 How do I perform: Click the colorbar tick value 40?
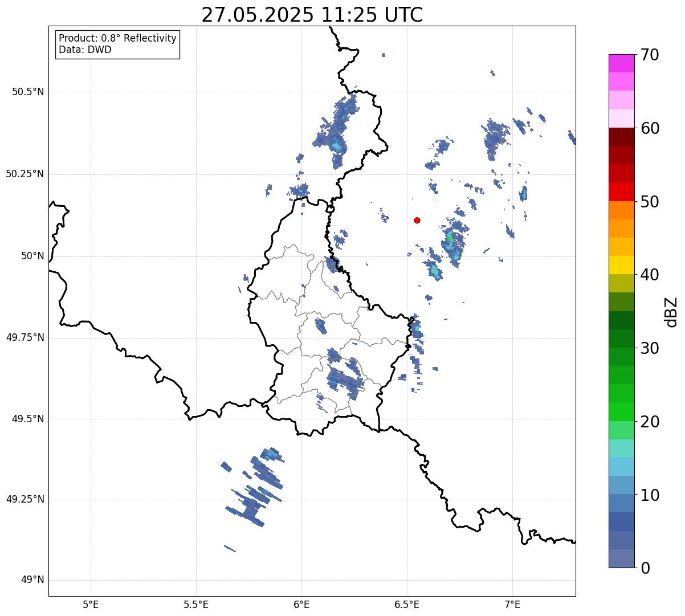(x=650, y=275)
